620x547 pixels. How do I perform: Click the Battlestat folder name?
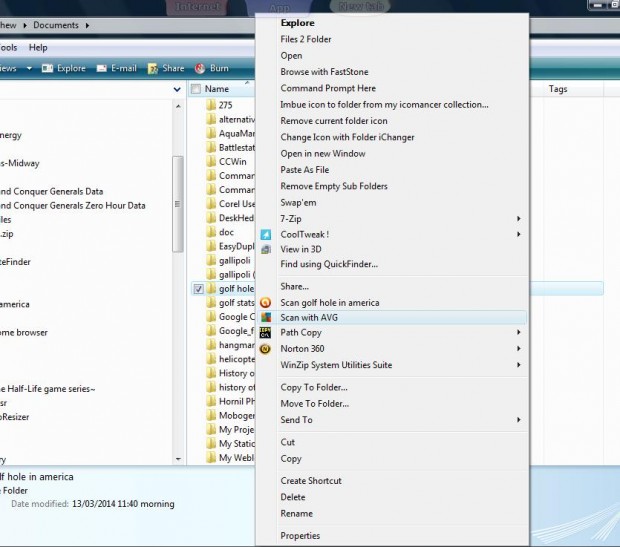(237, 148)
